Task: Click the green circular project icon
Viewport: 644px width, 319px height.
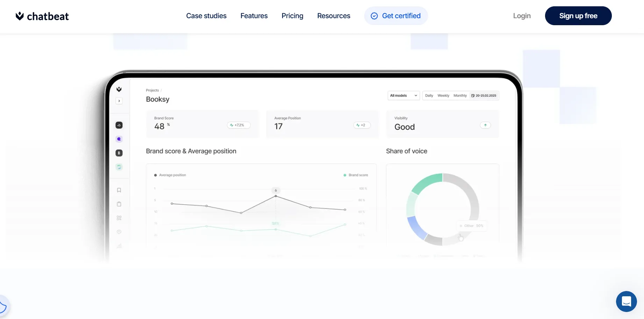Action: tap(119, 167)
